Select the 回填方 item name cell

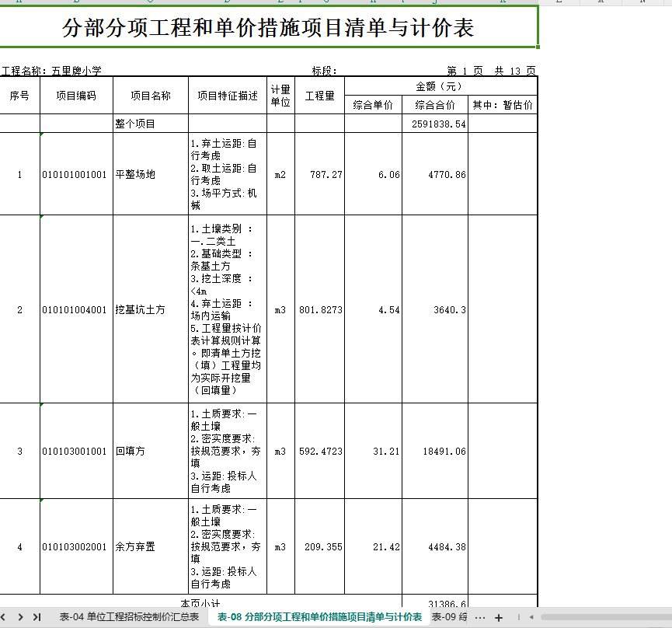[x=151, y=451]
